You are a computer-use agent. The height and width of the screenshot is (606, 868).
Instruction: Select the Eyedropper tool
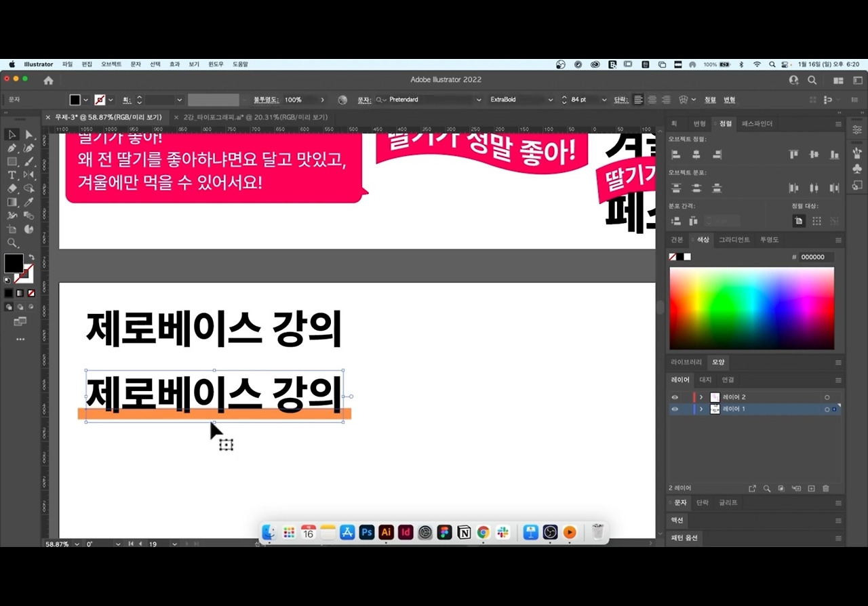[28, 201]
